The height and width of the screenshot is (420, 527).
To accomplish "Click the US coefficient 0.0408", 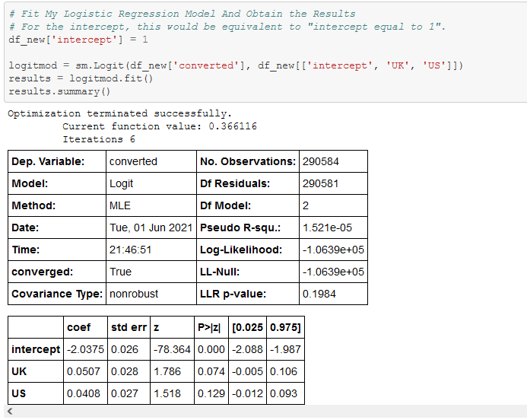I will 85,393.
